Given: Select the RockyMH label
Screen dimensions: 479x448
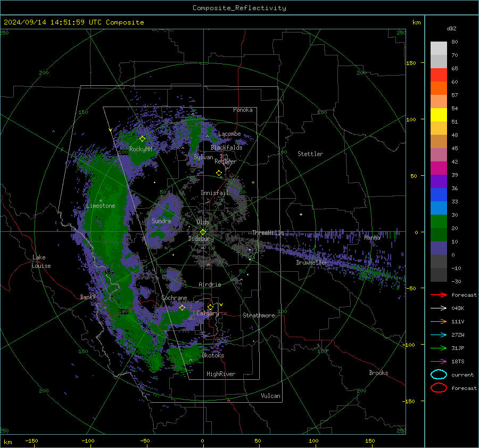Looking at the screenshot, I should [141, 149].
